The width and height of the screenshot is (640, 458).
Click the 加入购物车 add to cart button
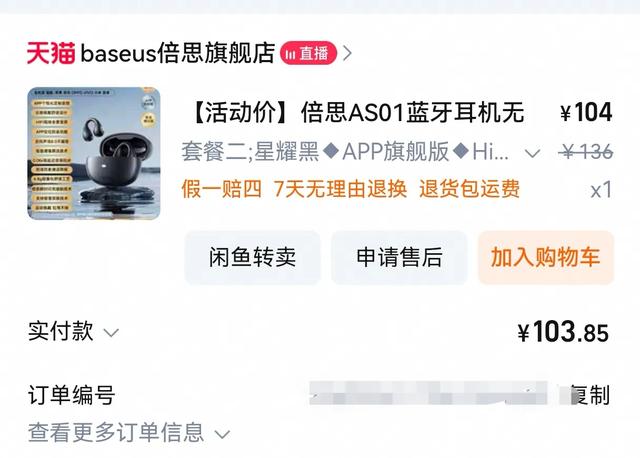click(x=546, y=257)
